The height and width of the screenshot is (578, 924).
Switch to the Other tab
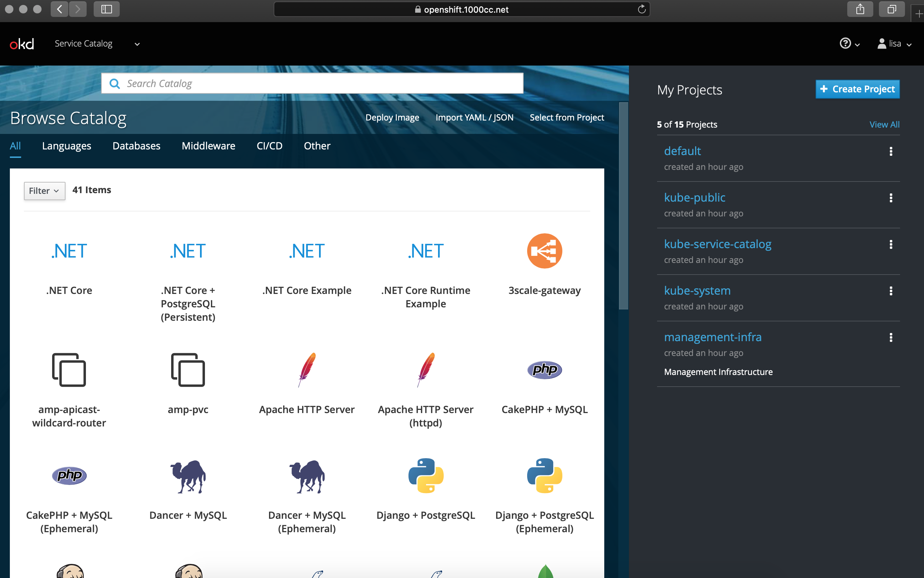point(317,146)
